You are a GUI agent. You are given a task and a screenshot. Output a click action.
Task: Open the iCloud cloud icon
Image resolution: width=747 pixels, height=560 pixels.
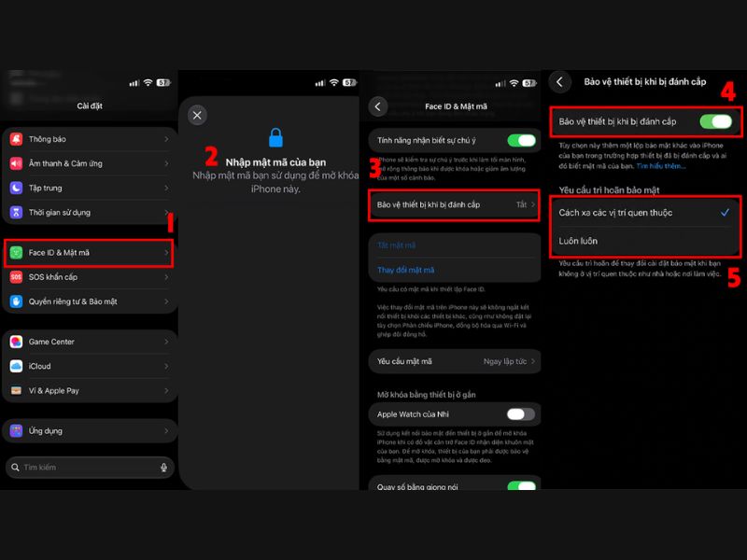[16, 366]
